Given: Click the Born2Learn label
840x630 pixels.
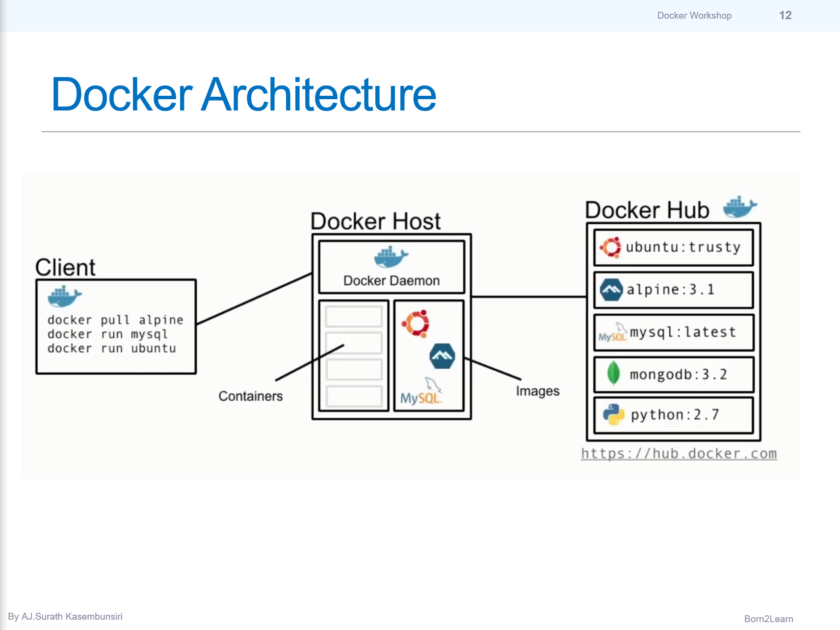Looking at the screenshot, I should click(768, 619).
